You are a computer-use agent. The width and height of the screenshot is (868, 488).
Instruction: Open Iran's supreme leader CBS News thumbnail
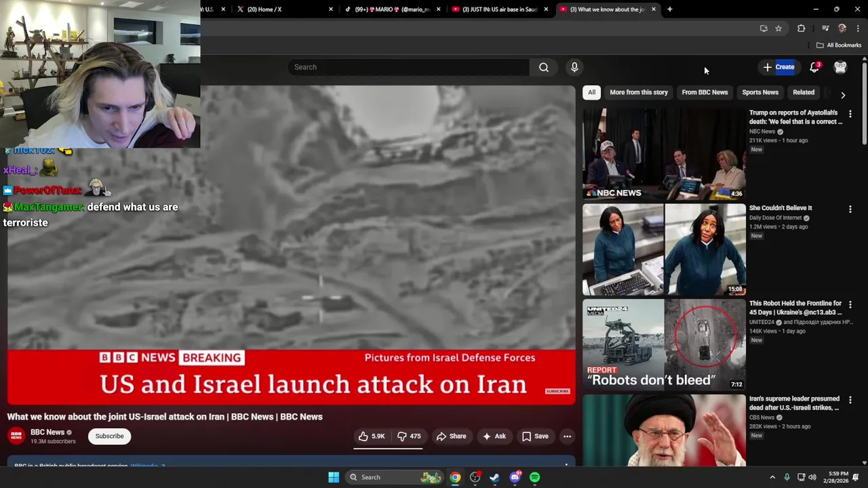[x=664, y=430]
